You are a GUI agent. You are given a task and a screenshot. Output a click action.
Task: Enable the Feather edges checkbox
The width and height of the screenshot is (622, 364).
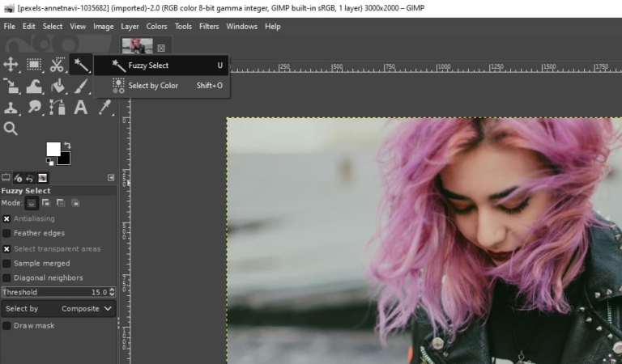tap(6, 233)
